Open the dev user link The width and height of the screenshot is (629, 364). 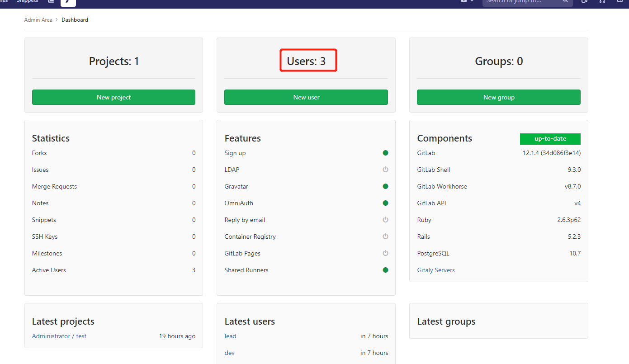(x=229, y=353)
